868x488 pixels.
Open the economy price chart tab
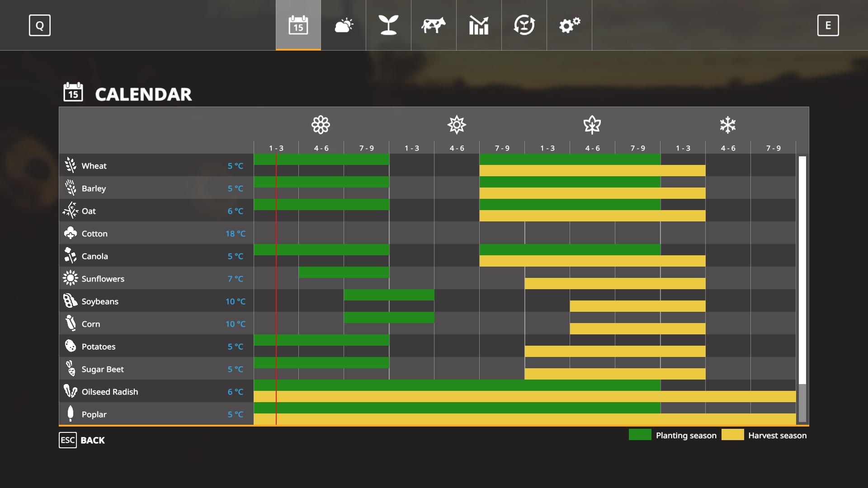[x=479, y=25]
